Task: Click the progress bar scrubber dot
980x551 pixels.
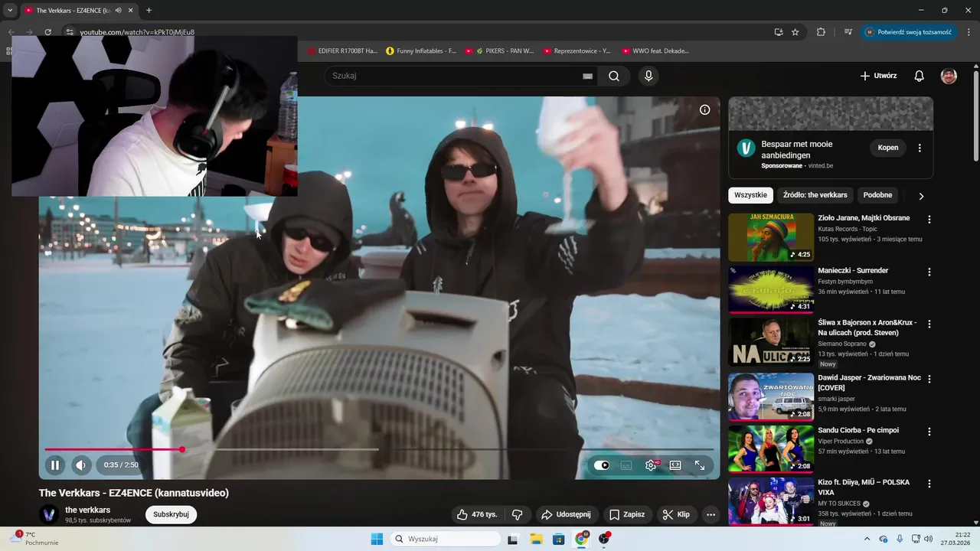Action: [x=182, y=449]
